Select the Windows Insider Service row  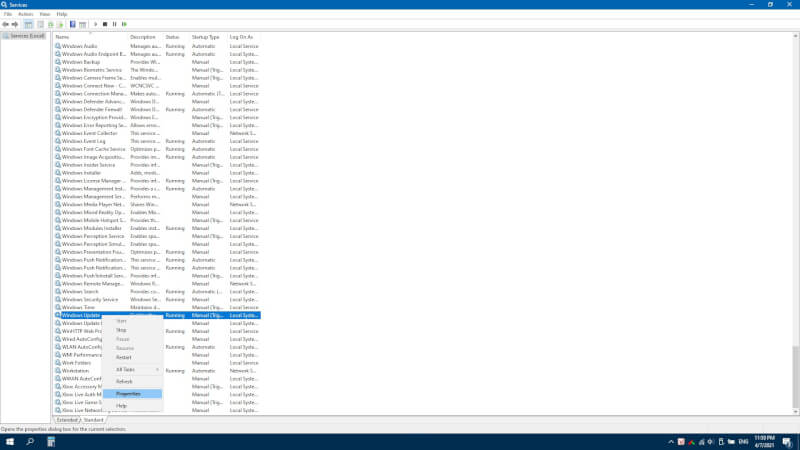(x=157, y=165)
